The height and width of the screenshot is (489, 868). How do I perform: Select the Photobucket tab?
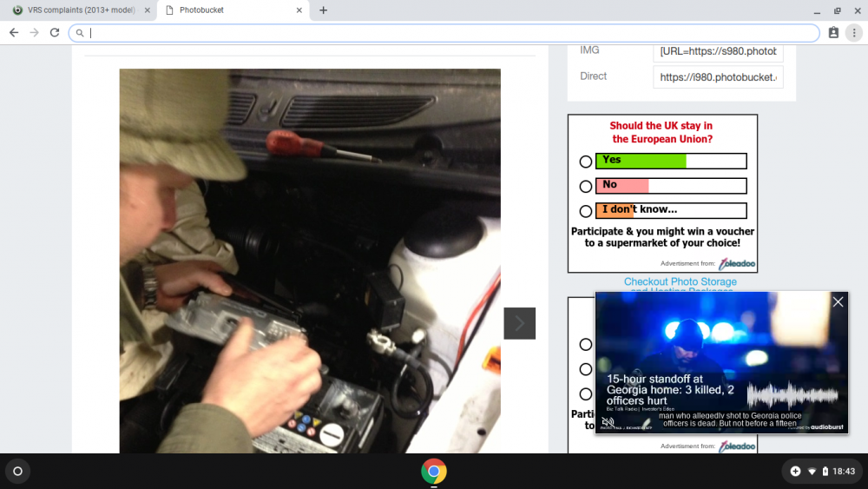[233, 10]
